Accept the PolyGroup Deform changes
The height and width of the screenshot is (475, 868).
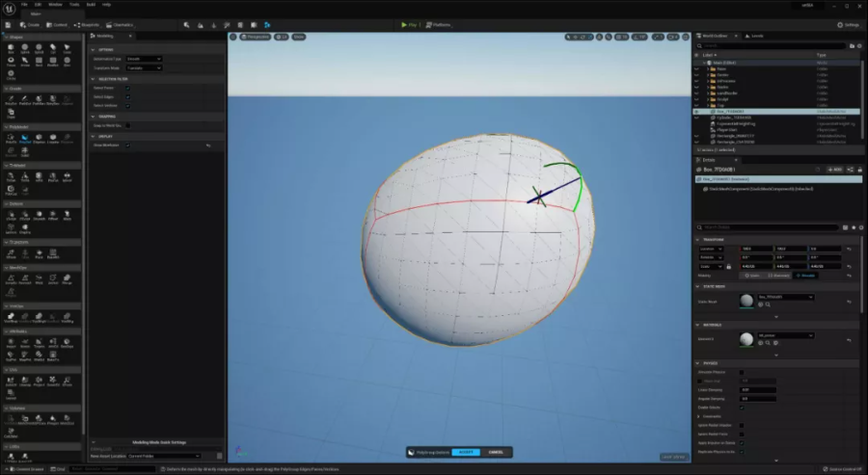pos(466,452)
